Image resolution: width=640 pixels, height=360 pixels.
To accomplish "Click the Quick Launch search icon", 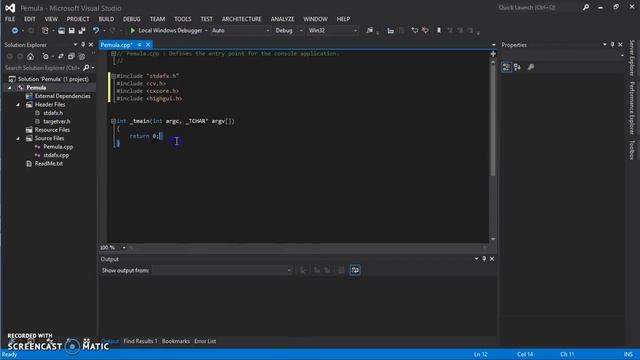I will pyautogui.click(x=586, y=7).
